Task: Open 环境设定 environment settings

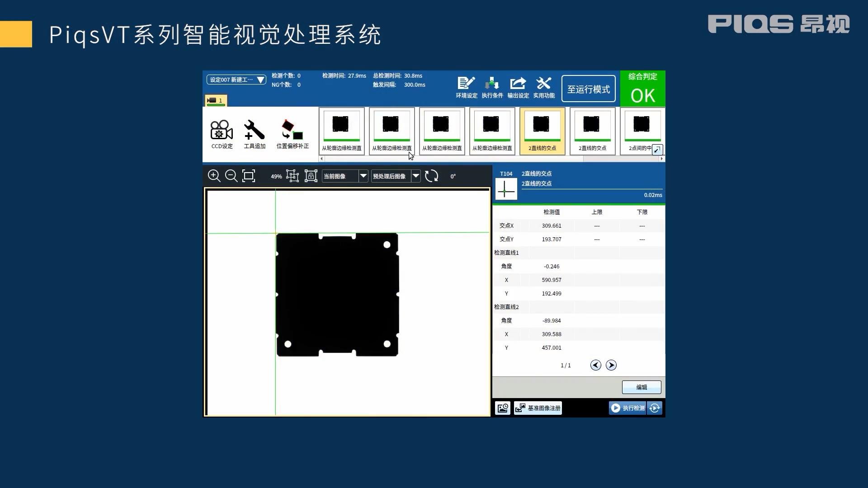Action: pos(466,88)
